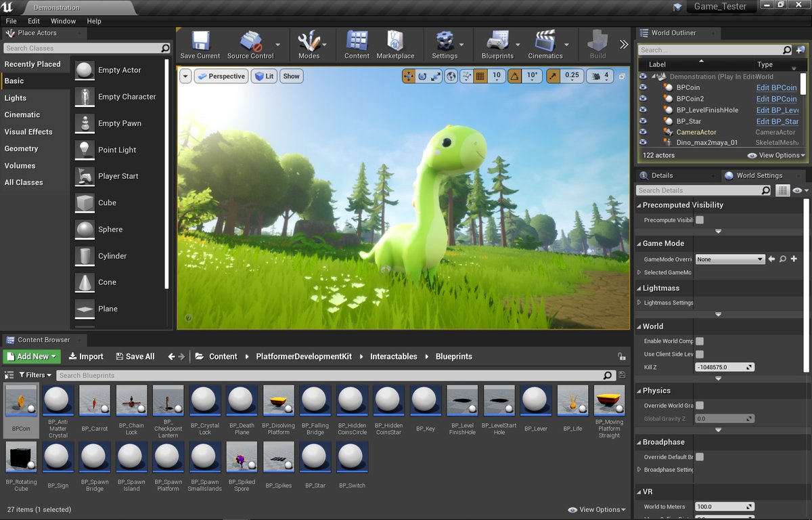Image resolution: width=812 pixels, height=520 pixels.
Task: Click the property matrix grid icon in Details
Action: 782,191
